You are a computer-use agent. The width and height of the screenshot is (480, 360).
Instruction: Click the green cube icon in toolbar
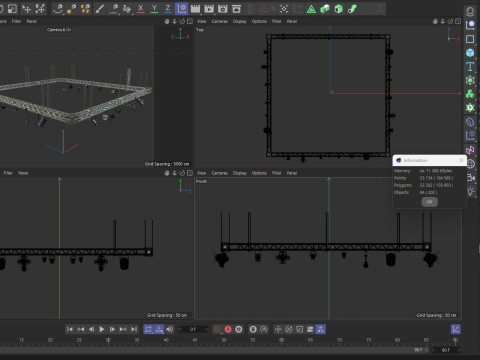[x=325, y=9]
